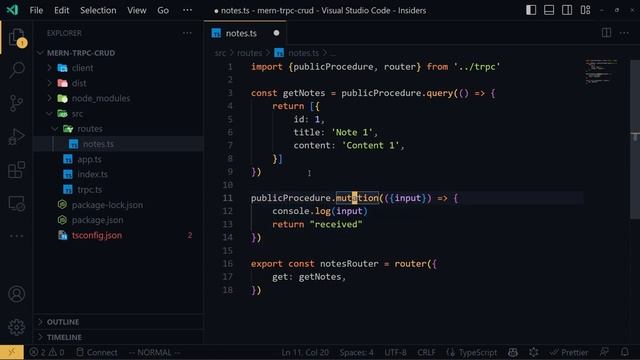The height and width of the screenshot is (360, 640).
Task: Click the src breadcrumb
Action: coord(220,53)
